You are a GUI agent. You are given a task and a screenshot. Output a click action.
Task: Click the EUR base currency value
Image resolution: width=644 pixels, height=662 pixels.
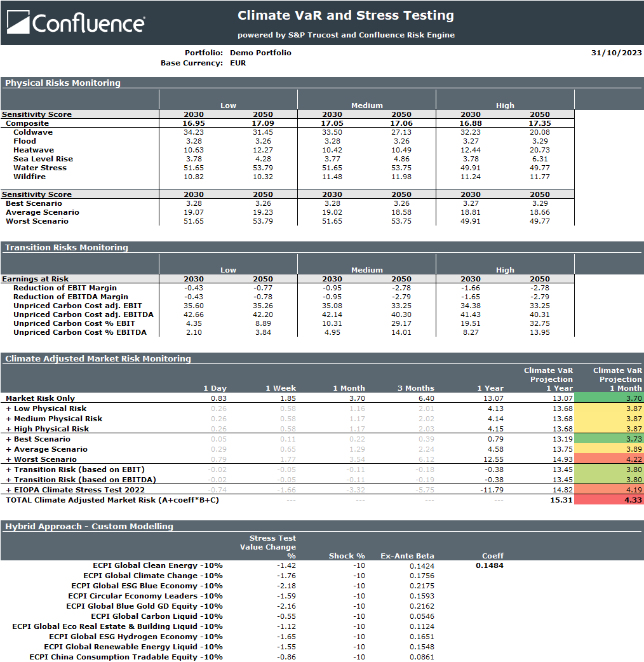point(238,63)
